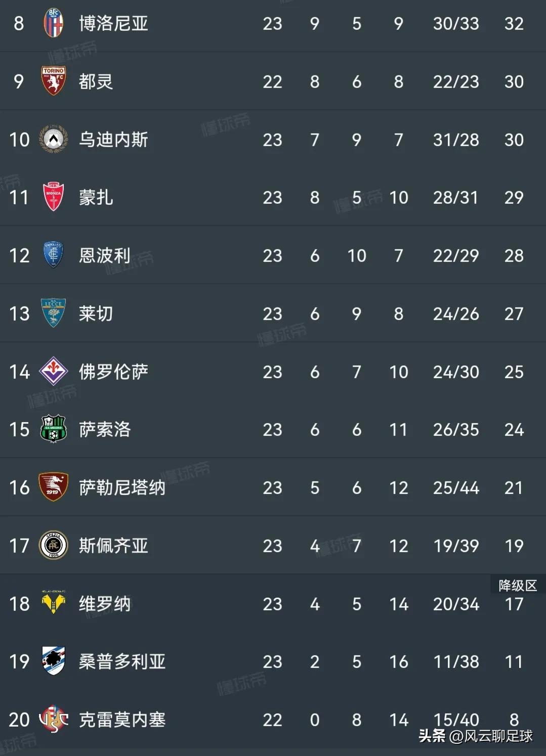Screen dimensions: 546x756
Task: Click the 莱切 (Lecce) club crest
Action: pos(53,314)
